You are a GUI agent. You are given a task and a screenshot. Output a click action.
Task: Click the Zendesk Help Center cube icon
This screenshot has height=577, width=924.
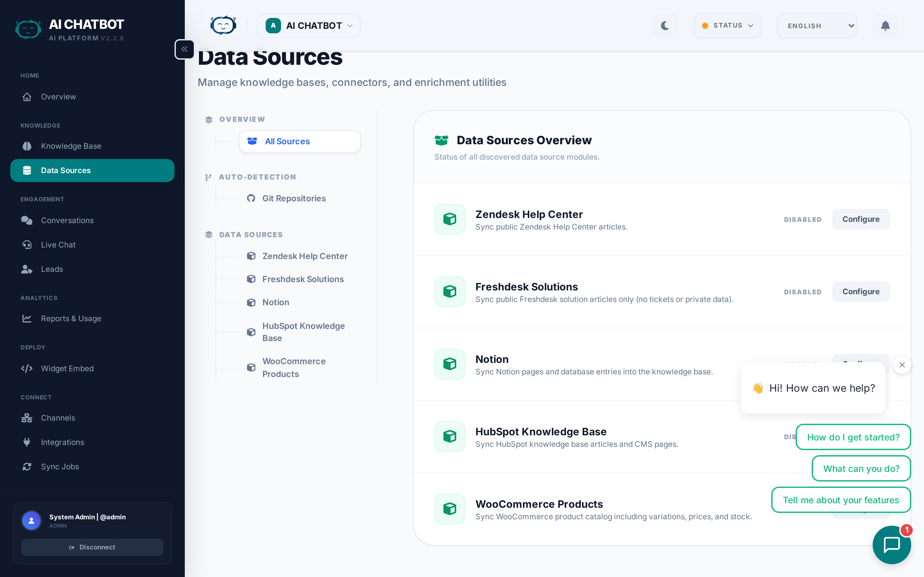coord(449,219)
